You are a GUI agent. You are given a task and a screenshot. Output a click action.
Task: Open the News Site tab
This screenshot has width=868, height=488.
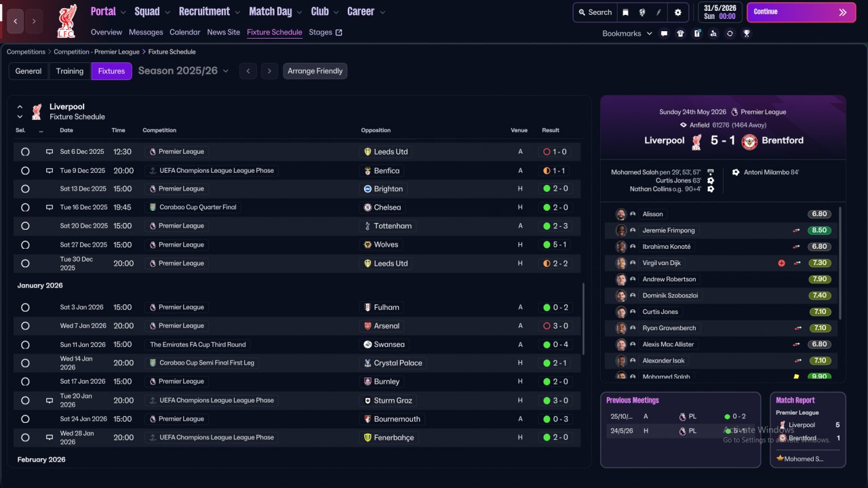click(x=224, y=33)
